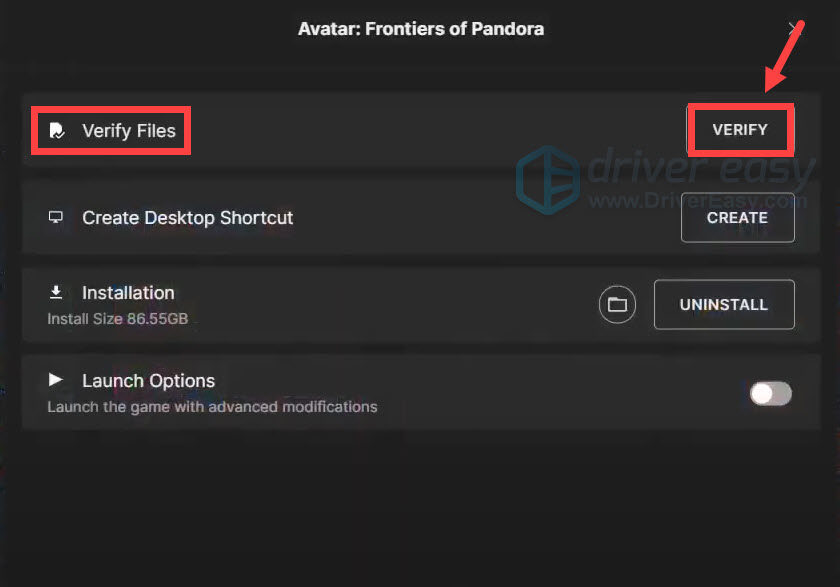Click the www.DriverEasy.com watermark link
Screen dimensions: 840x587
pos(698,201)
